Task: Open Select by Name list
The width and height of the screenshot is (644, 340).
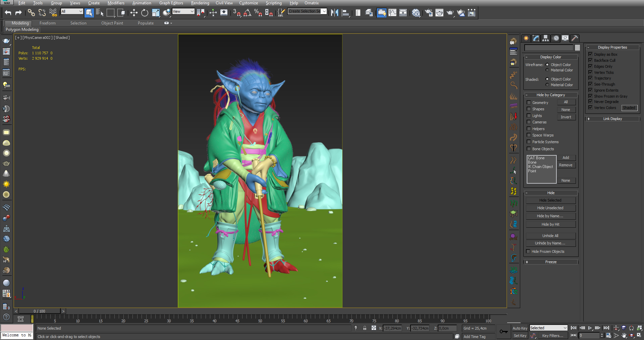Action: click(x=100, y=13)
